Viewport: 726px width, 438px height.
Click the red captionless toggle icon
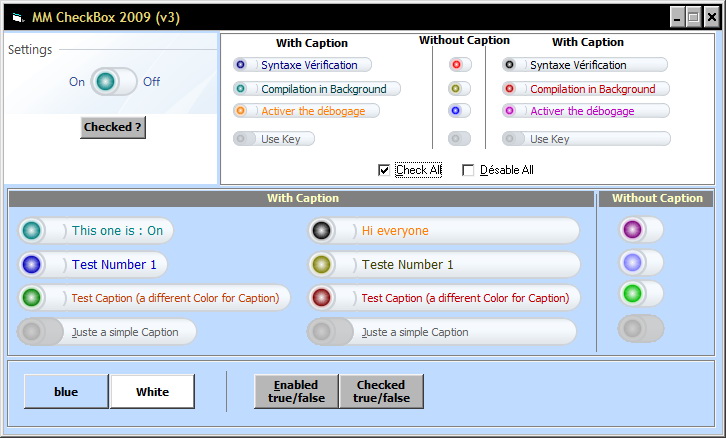point(458,65)
